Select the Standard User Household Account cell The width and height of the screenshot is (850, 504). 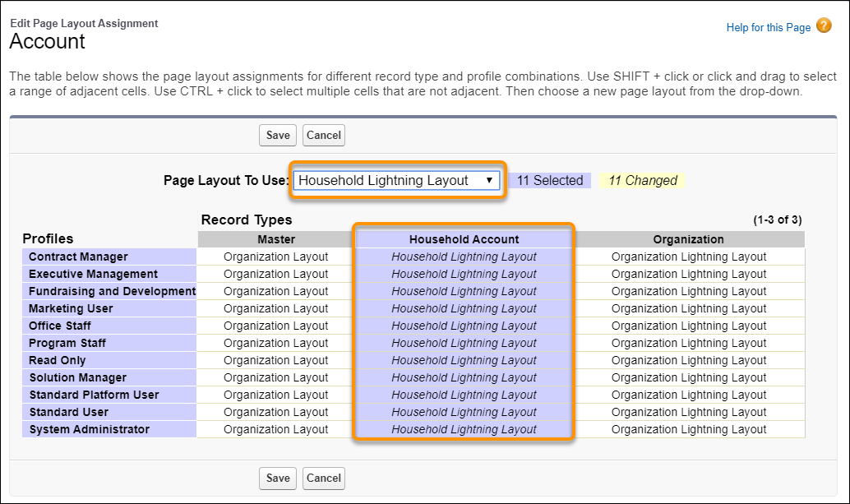click(x=463, y=412)
